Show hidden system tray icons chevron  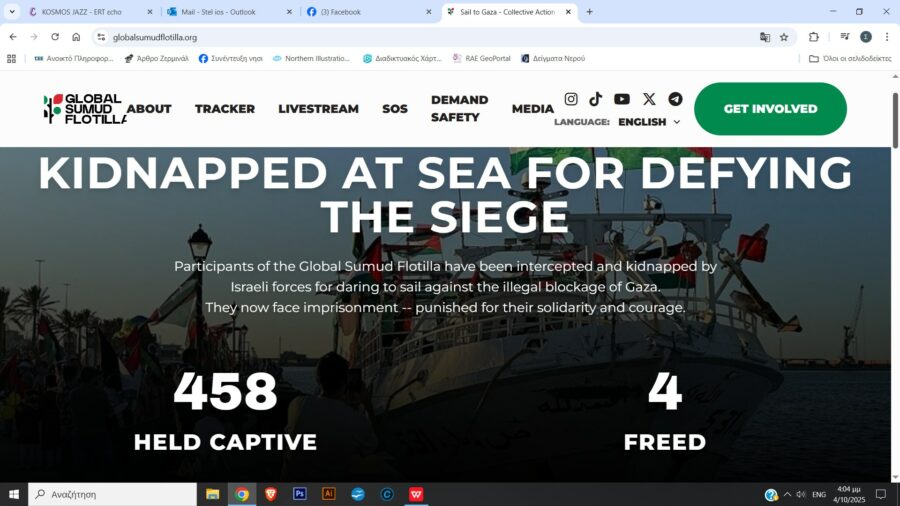coord(787,494)
